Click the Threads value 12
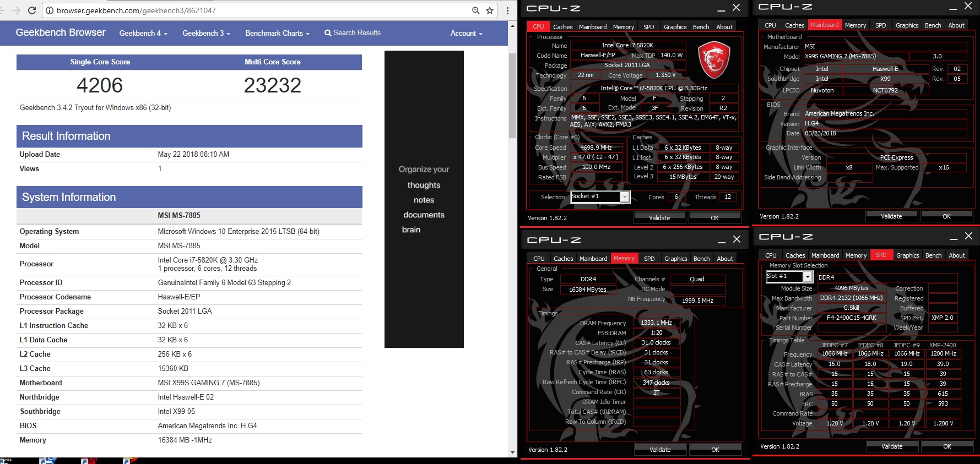Screen dimensions: 980x464 tap(728, 196)
